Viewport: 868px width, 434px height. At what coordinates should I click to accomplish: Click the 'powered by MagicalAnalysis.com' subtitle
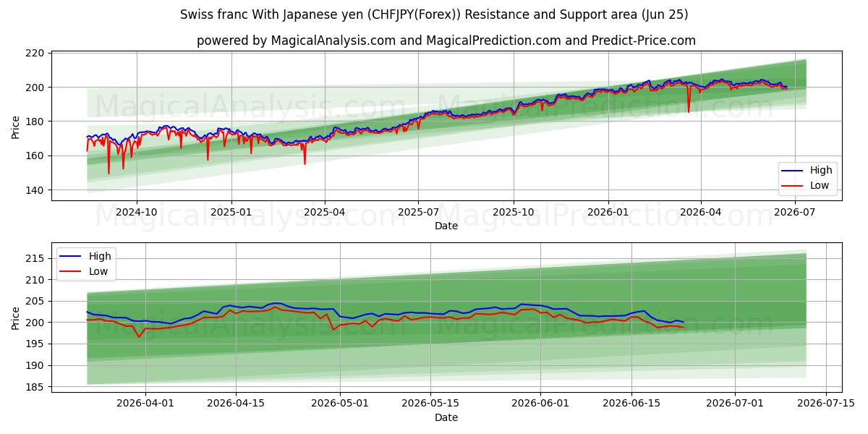[x=446, y=41]
